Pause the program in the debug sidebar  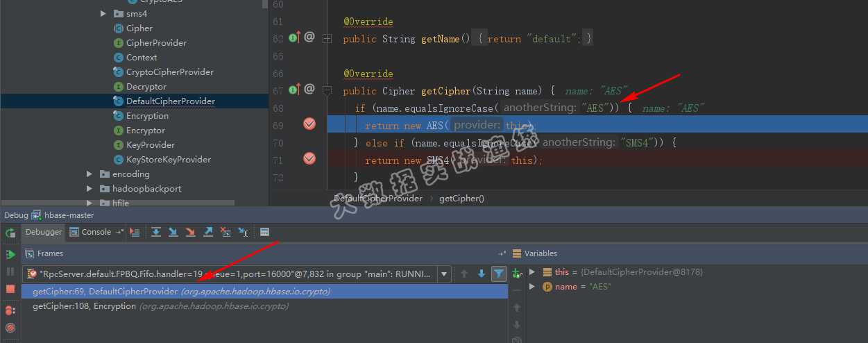click(x=10, y=271)
